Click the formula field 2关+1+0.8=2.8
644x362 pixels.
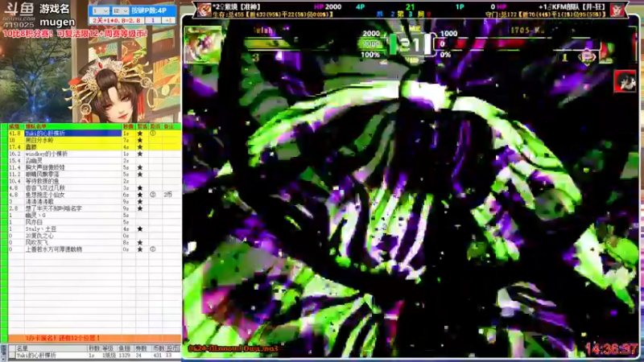pyautogui.click(x=117, y=20)
